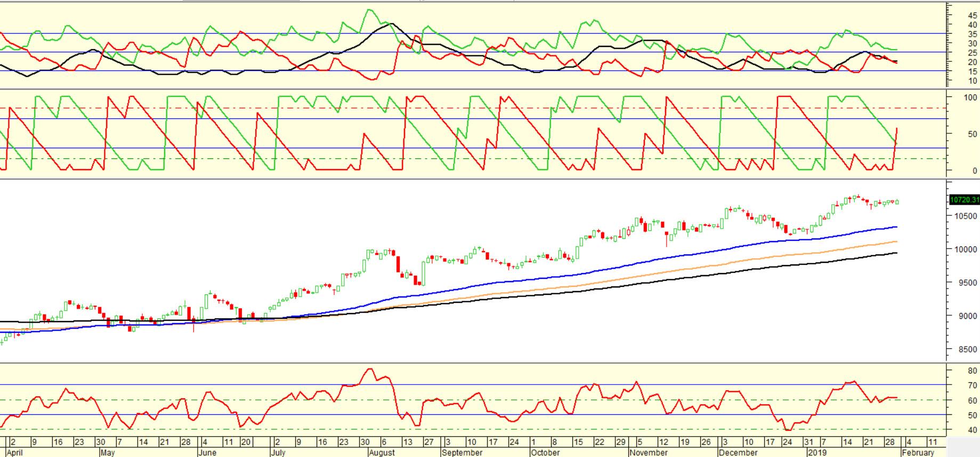
Task: Select the 10000 price axis label
Action: click(966, 250)
